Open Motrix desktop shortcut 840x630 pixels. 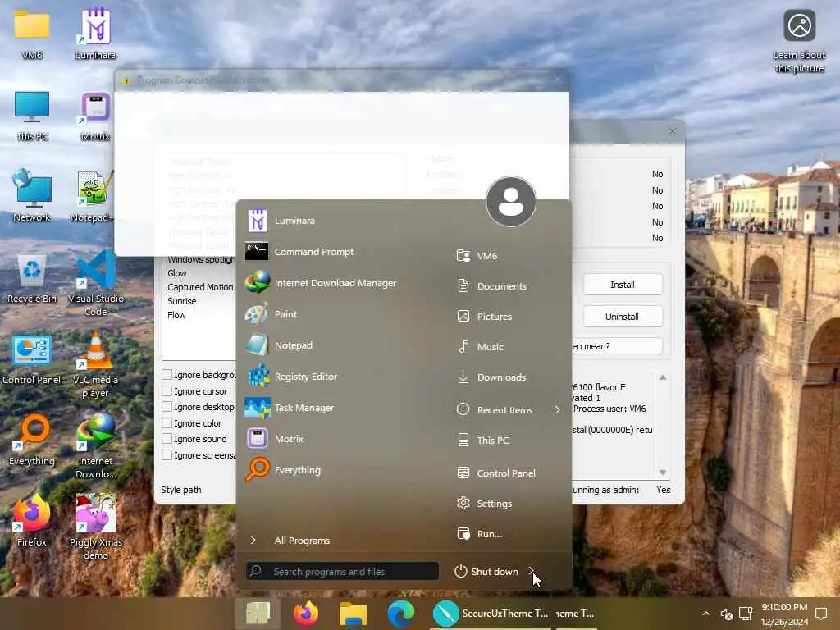[96, 116]
